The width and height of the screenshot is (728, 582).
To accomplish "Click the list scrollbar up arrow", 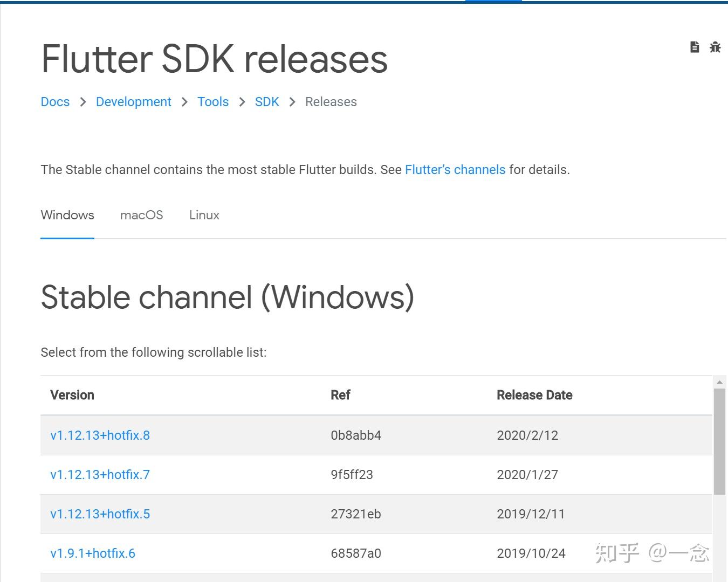I will (x=719, y=382).
